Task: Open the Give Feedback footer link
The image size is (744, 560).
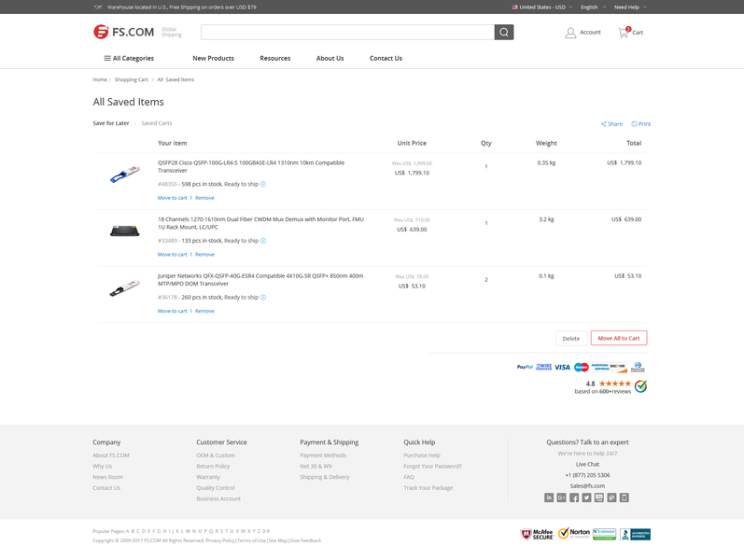Action: [305, 540]
